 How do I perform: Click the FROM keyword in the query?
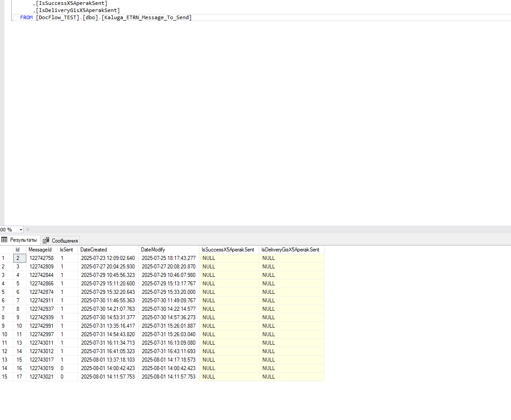coord(26,17)
